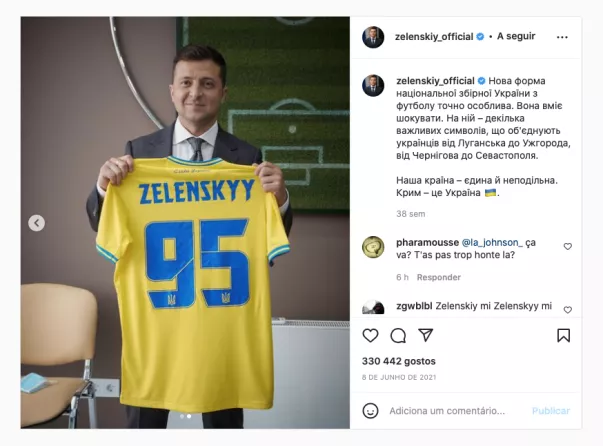Like the post with the heart icon

[370, 336]
